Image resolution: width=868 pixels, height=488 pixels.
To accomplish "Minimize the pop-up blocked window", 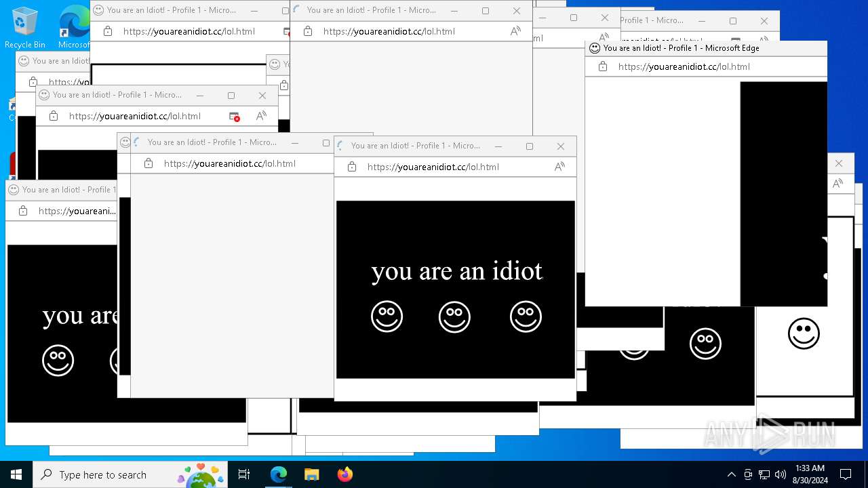I will (x=199, y=96).
